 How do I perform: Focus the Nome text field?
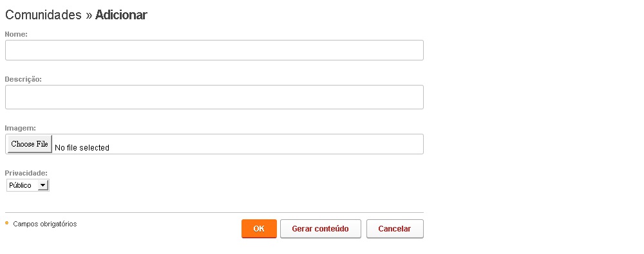click(214, 50)
